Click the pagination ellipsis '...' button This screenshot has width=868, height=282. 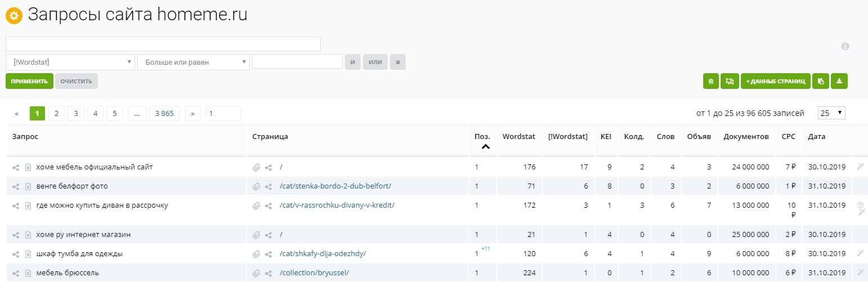137,113
